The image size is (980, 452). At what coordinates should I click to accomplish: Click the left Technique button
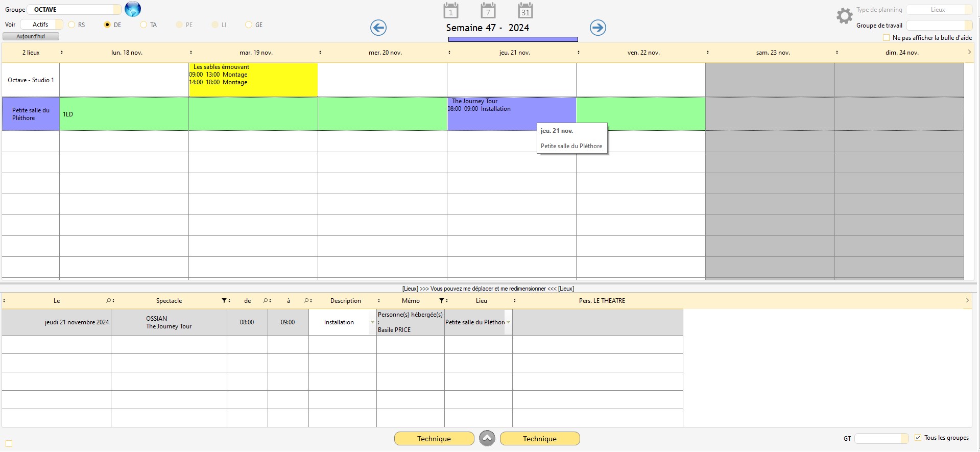(434, 438)
